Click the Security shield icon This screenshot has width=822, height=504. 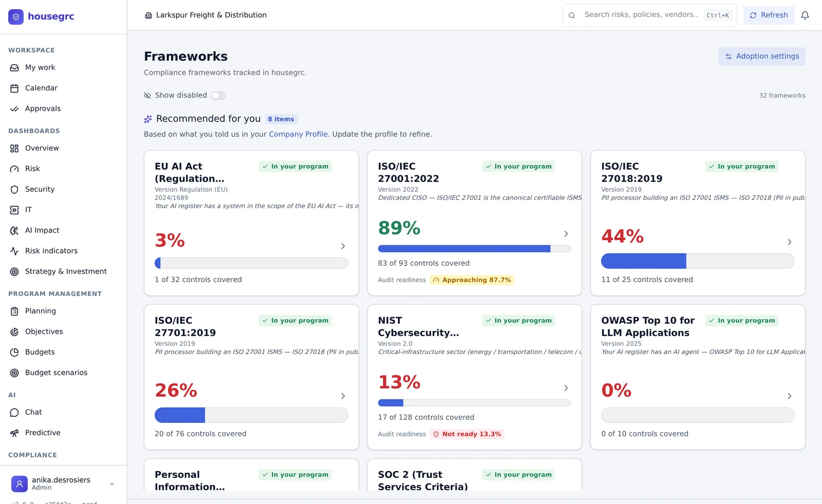pos(14,190)
